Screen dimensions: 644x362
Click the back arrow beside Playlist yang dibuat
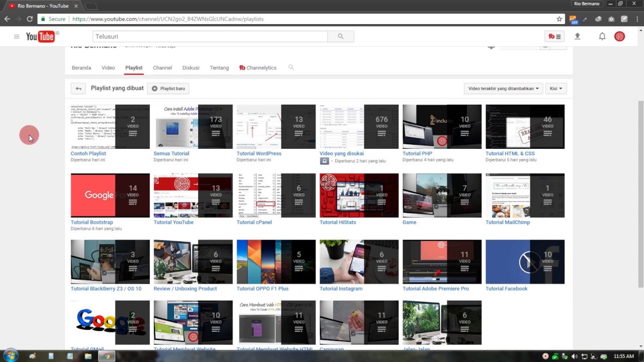[78, 88]
